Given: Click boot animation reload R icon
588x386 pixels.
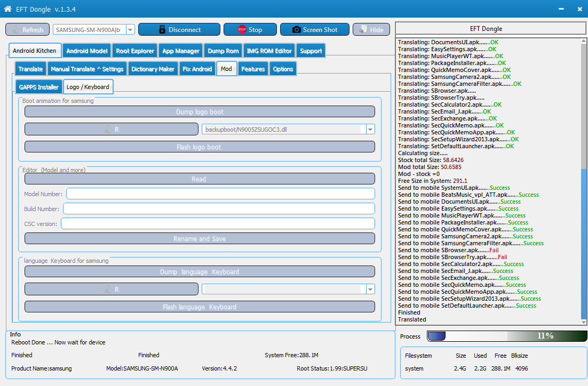Looking at the screenshot, I should pyautogui.click(x=108, y=130).
